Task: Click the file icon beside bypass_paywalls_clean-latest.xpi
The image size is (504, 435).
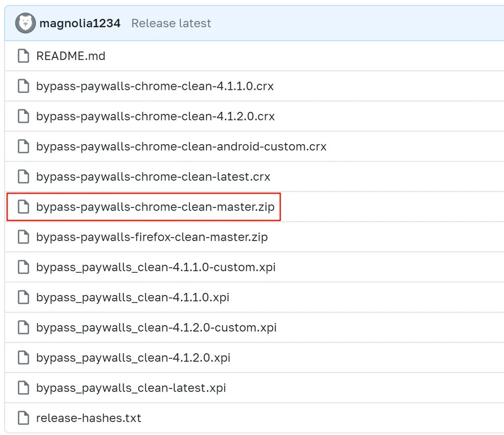Action: point(23,388)
